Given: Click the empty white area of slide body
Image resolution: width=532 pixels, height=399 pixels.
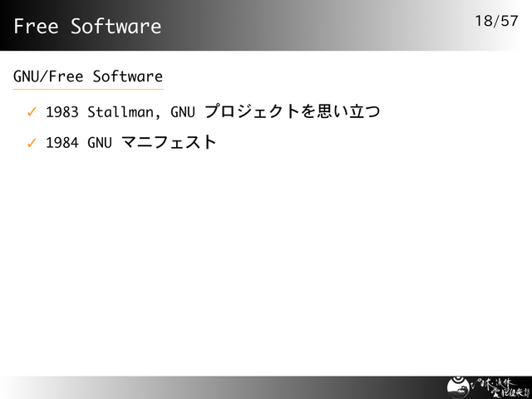Looking at the screenshot, I should tap(266, 266).
